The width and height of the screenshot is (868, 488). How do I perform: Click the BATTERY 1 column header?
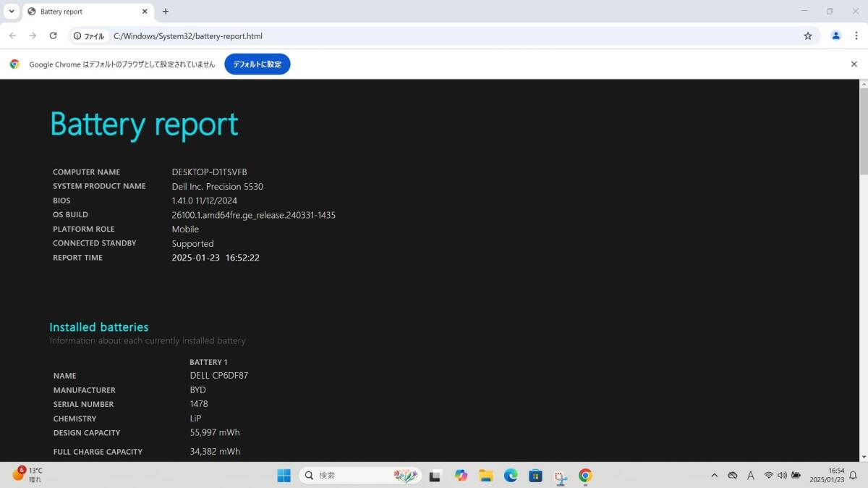[x=208, y=362]
